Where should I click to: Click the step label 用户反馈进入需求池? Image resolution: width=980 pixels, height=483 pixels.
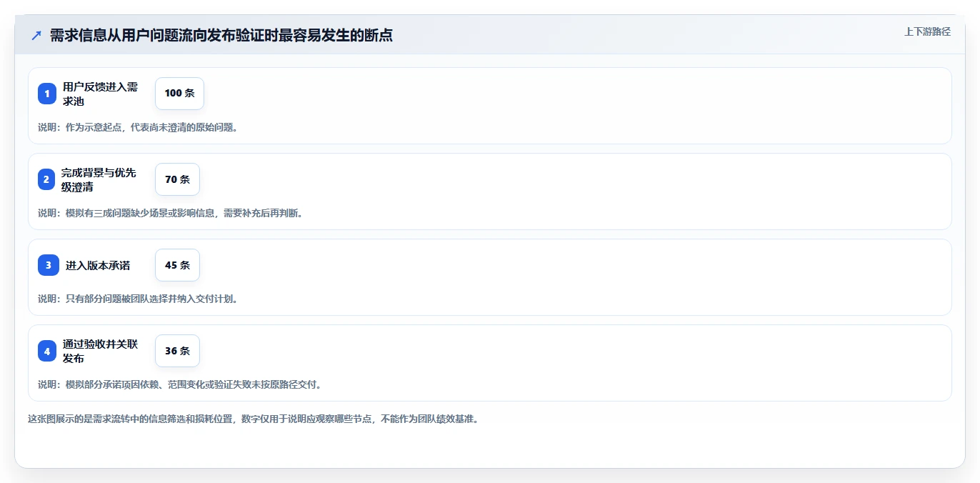coord(100,94)
